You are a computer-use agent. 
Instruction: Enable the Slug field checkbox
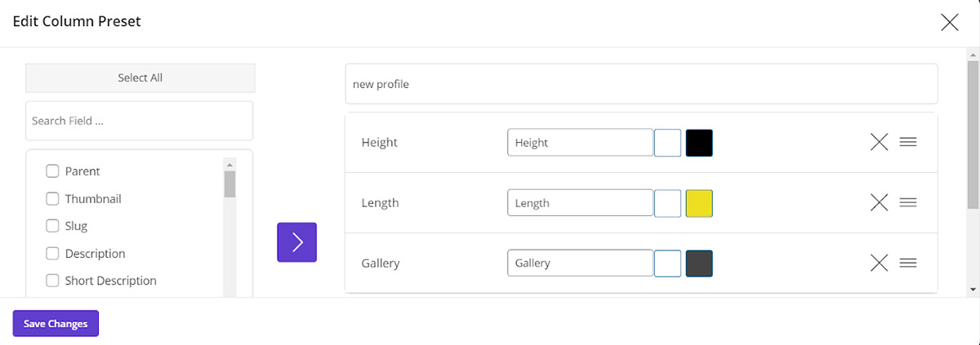[x=52, y=226]
